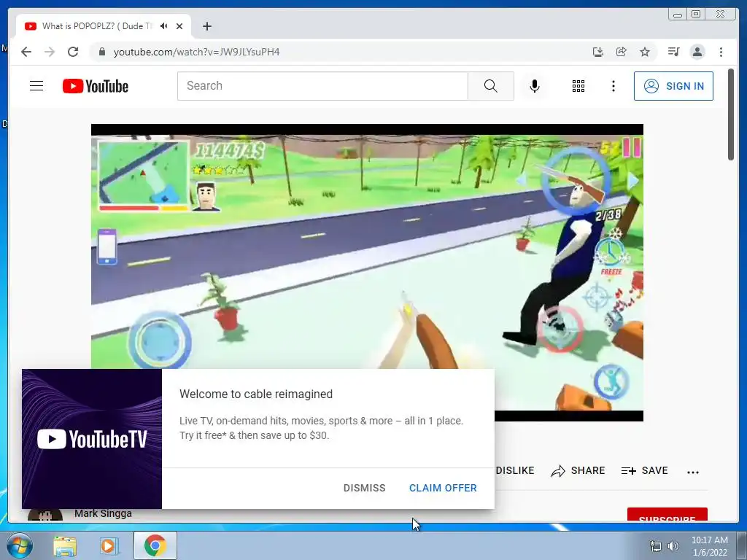Click the YouTubeTV promo image

coord(92,438)
